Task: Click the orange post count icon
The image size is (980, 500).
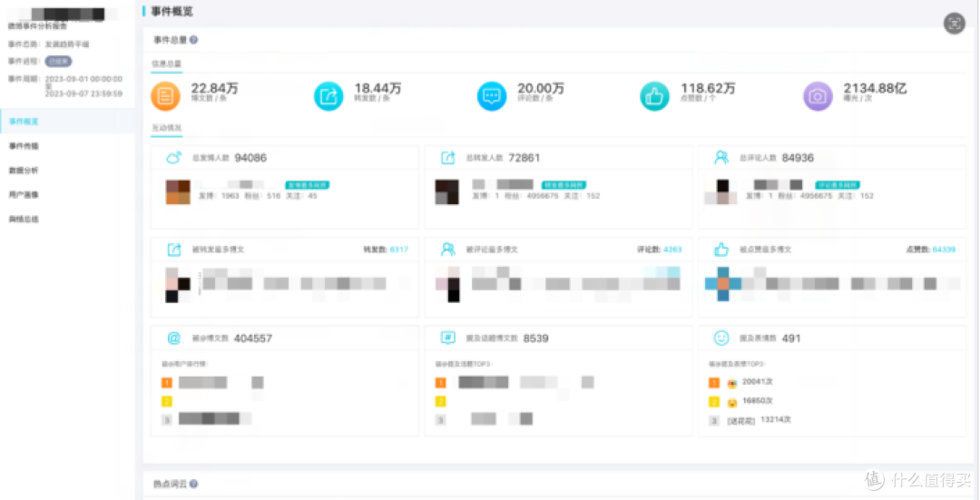Action: pos(166,96)
